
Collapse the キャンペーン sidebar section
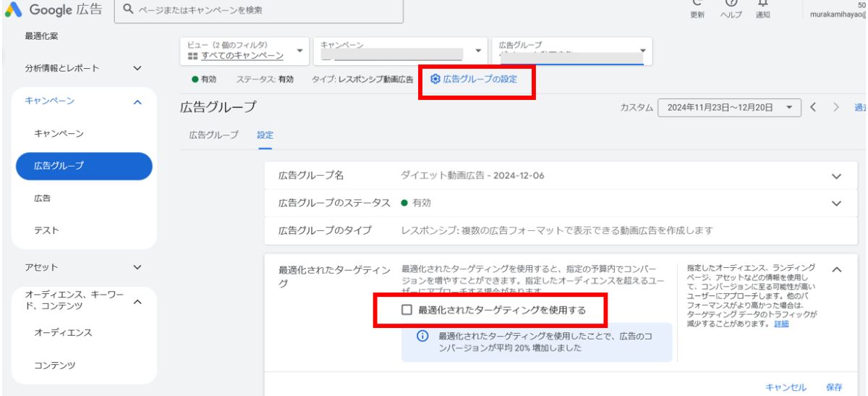pos(137,103)
